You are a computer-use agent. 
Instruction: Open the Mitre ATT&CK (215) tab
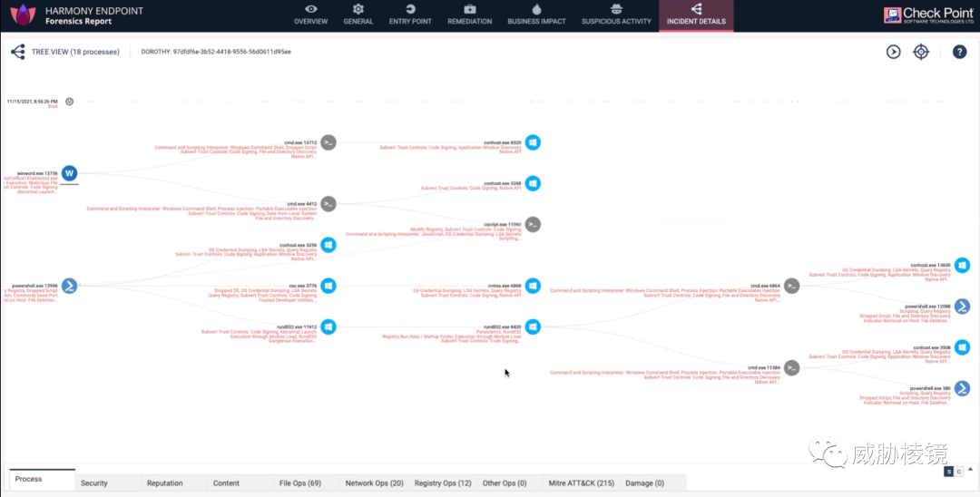(582, 482)
